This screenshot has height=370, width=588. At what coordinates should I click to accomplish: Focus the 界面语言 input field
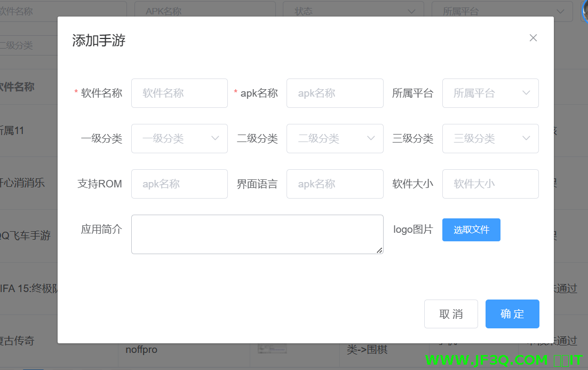pos(335,184)
